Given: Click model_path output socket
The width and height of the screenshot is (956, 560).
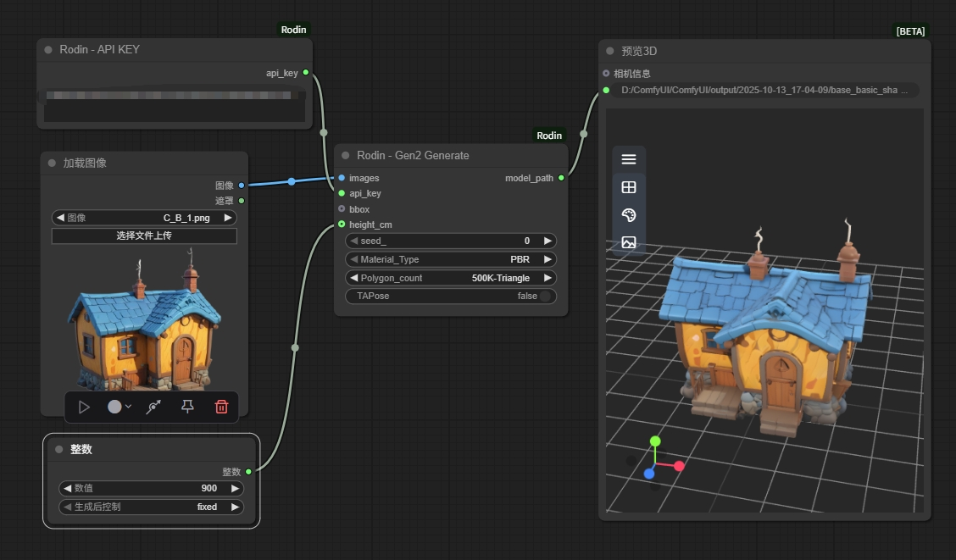Looking at the screenshot, I should 562,178.
